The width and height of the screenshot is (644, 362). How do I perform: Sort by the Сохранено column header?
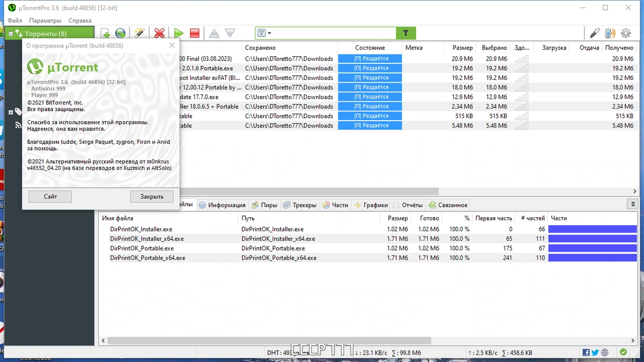click(x=289, y=48)
